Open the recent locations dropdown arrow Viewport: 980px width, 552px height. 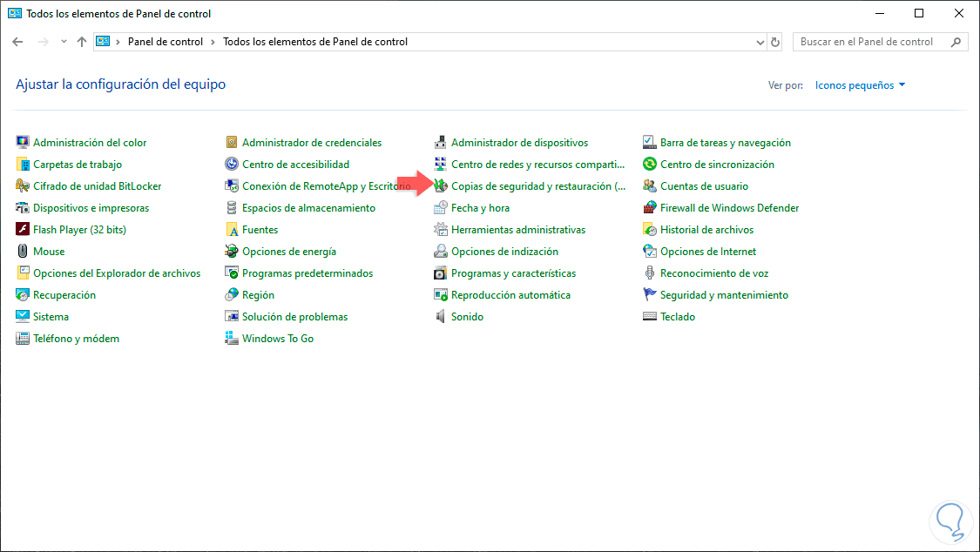click(64, 42)
